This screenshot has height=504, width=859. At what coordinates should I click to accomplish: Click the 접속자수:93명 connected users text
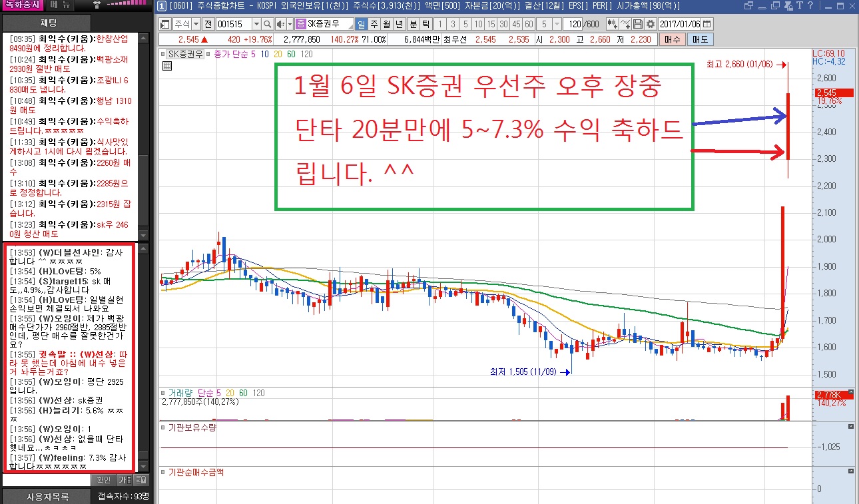click(123, 496)
